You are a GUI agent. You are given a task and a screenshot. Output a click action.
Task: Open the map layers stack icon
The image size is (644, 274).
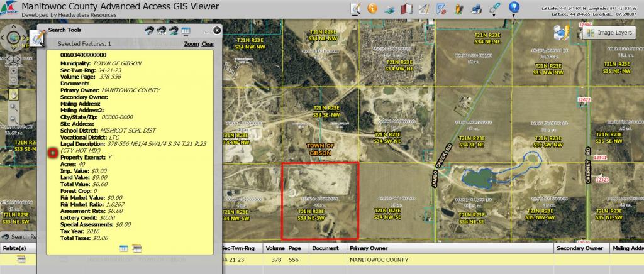(390, 9)
